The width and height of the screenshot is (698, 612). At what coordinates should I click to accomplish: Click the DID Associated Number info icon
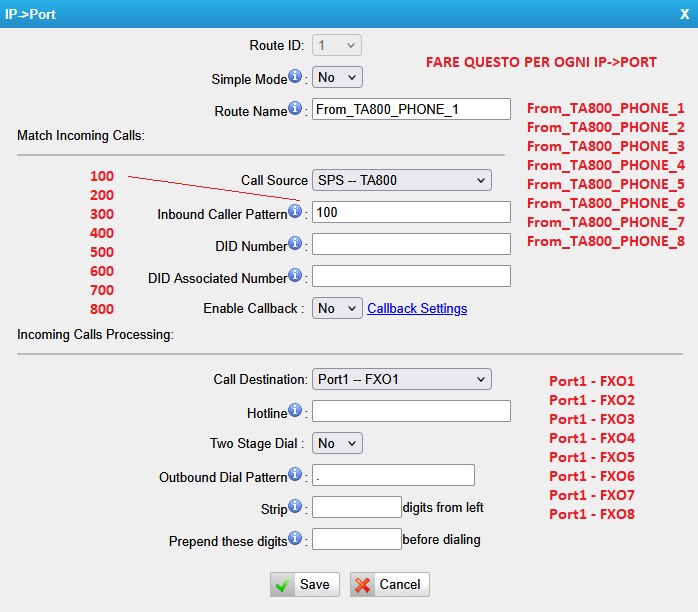[x=296, y=275]
